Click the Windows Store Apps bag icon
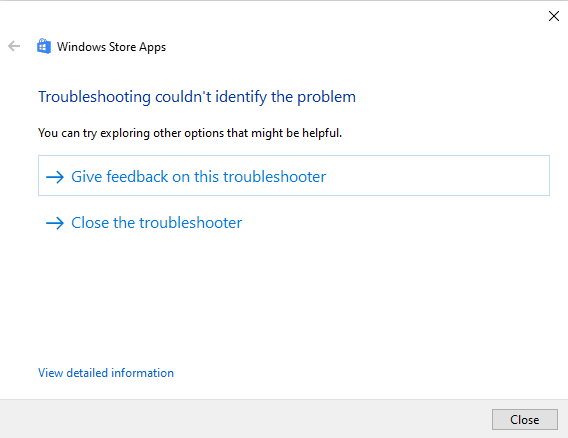The height and width of the screenshot is (438, 568). 44,46
